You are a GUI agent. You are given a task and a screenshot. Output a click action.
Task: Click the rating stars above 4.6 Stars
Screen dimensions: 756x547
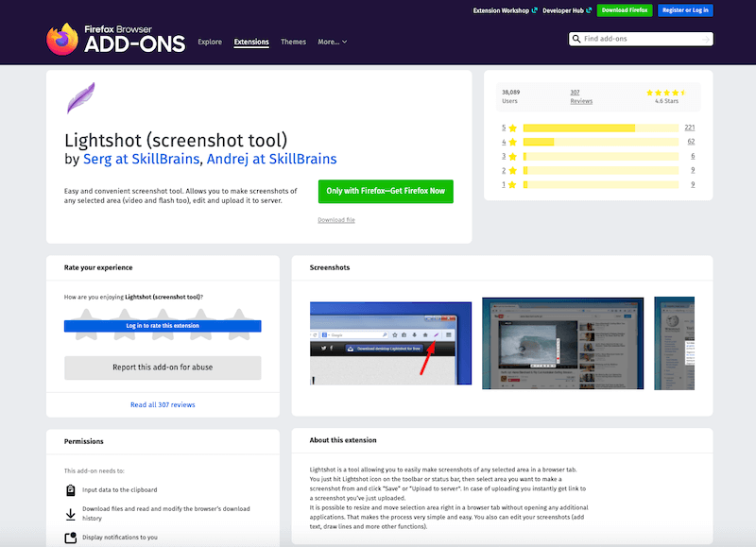[666, 93]
